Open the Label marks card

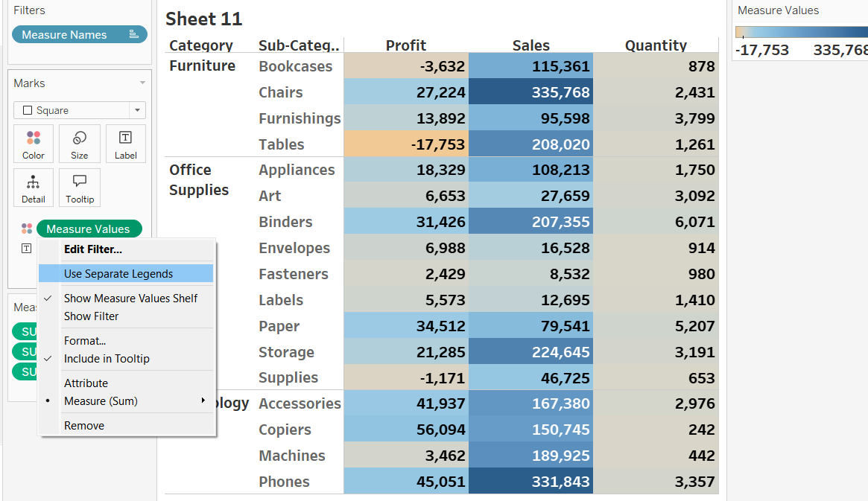[x=126, y=144]
